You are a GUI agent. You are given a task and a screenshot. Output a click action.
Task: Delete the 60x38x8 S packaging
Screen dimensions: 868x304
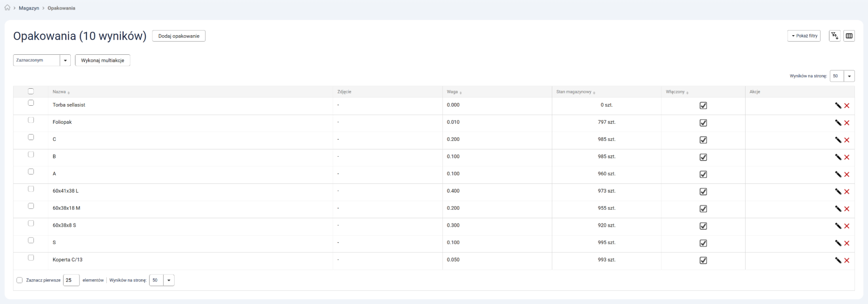847,226
